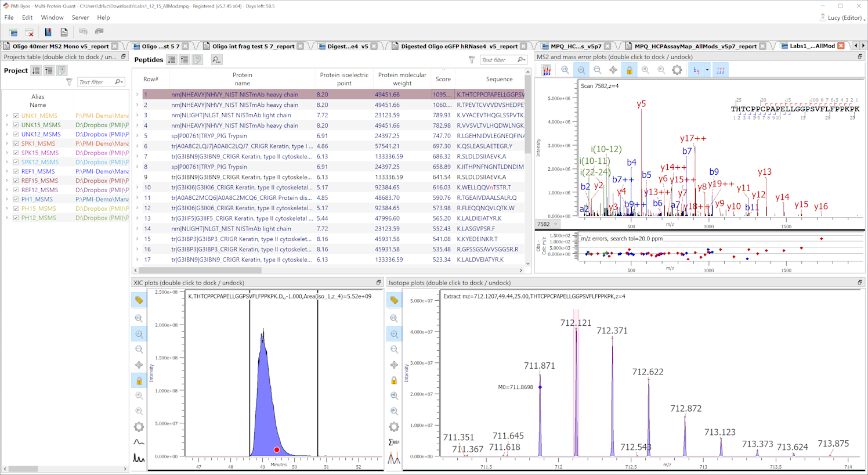Image resolution: width=868 pixels, height=475 pixels.
Task: Expand peptide row 5 in the table
Action: (x=138, y=136)
